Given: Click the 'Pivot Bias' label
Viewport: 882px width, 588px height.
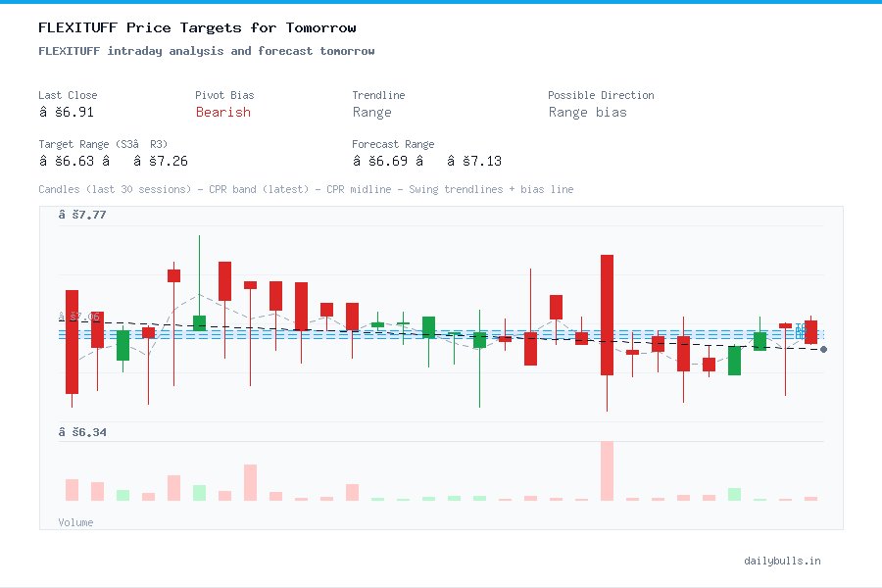Looking at the screenshot, I should point(224,95).
